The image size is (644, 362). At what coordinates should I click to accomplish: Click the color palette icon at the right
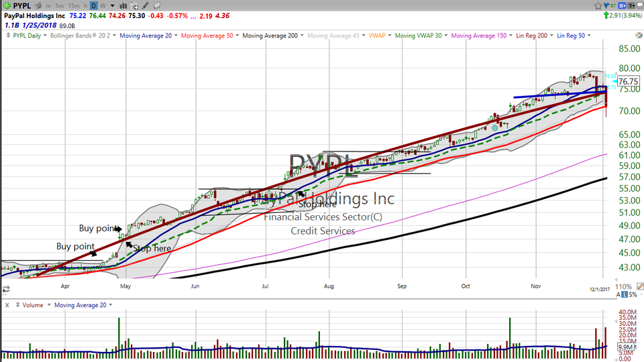tap(639, 36)
